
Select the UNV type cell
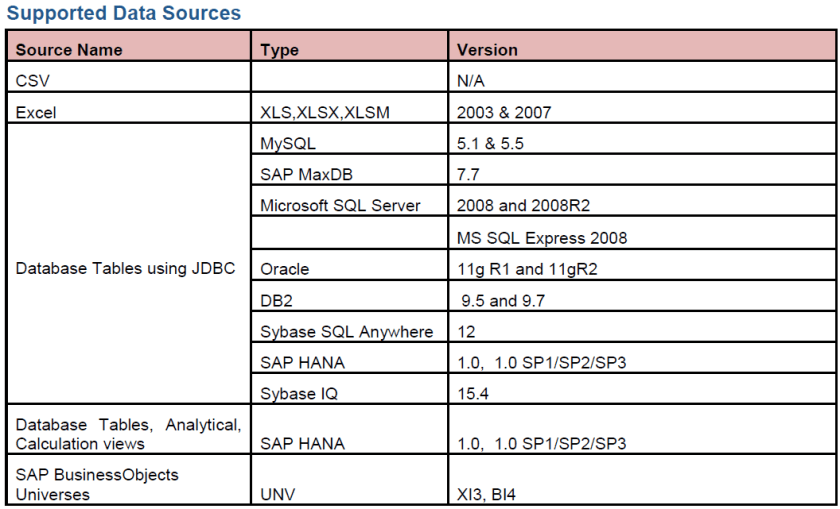click(280, 494)
